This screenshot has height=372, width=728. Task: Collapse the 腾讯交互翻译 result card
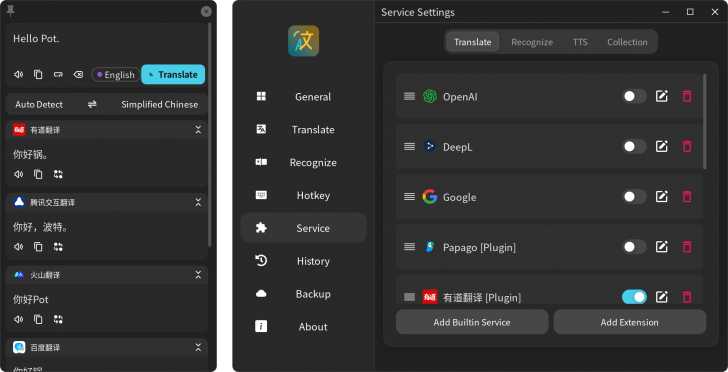pyautogui.click(x=198, y=202)
